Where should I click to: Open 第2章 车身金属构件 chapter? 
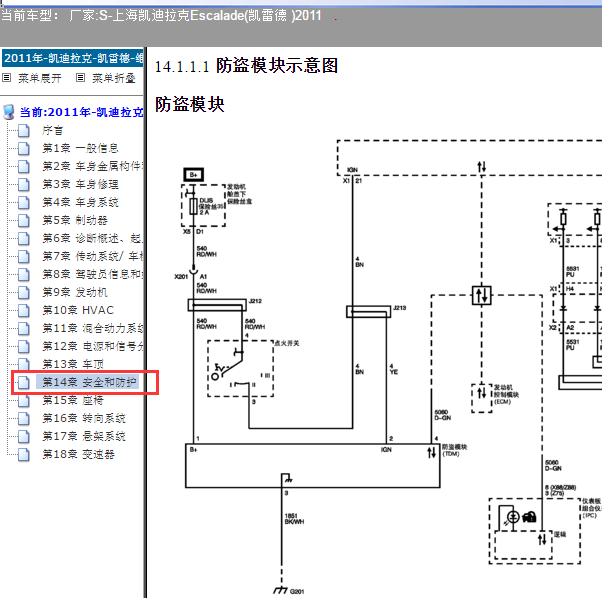click(93, 167)
